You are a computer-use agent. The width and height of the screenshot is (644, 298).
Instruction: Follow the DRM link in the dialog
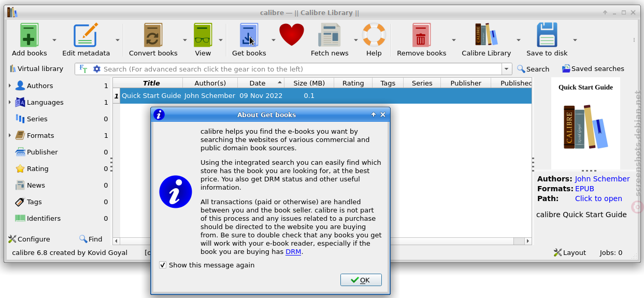[x=293, y=252]
